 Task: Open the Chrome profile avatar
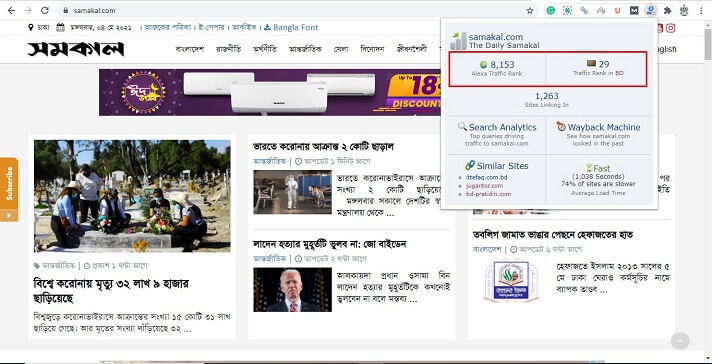pos(684,10)
